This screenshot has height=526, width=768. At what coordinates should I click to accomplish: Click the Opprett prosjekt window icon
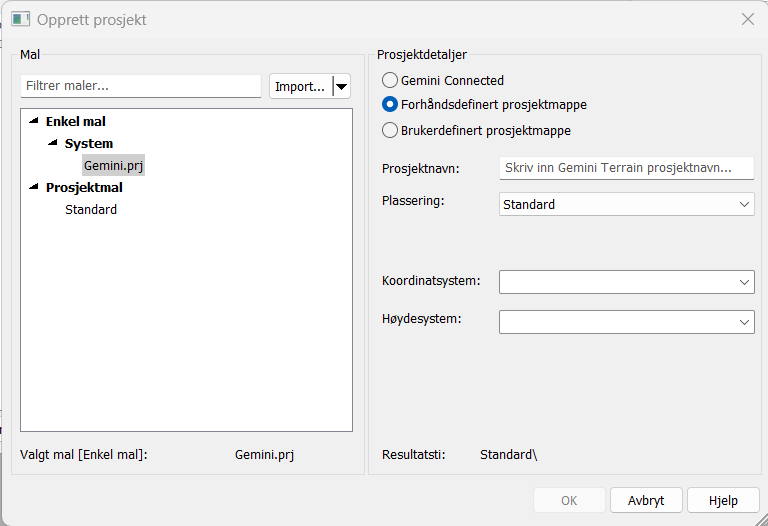click(20, 19)
